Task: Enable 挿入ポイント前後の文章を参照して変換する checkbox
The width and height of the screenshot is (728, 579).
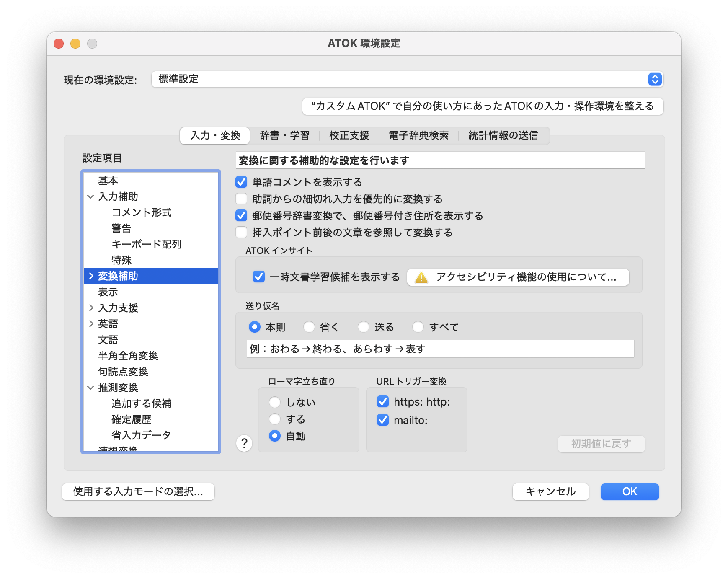Action: click(x=241, y=232)
